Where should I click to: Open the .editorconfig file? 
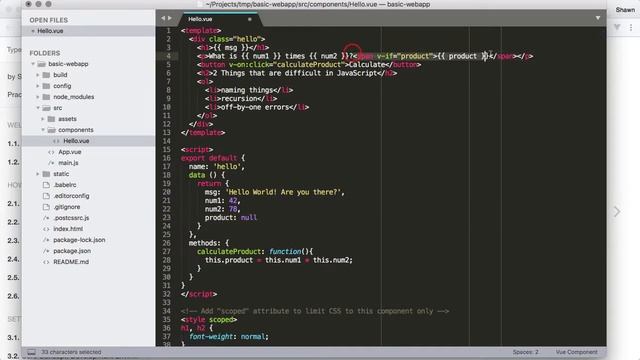coord(71,196)
